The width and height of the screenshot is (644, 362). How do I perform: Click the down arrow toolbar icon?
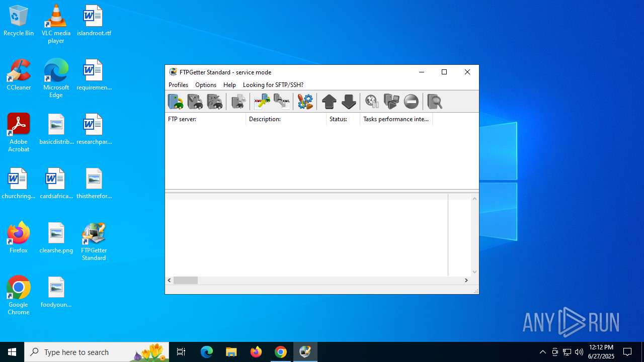tap(349, 102)
